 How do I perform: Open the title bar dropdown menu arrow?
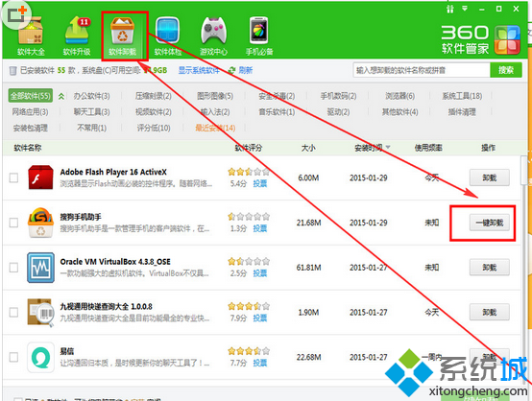[465, 9]
